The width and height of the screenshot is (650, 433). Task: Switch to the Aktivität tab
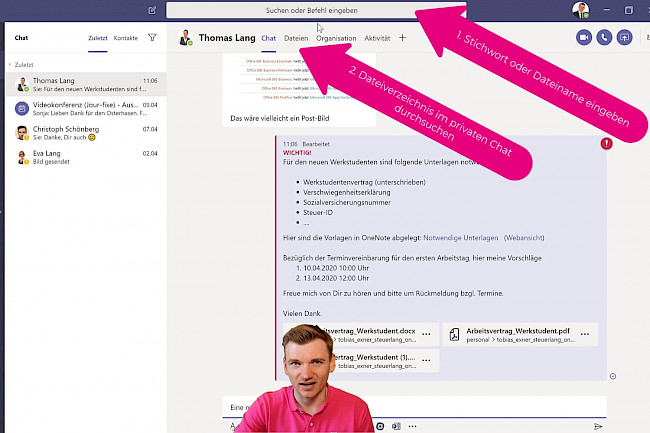377,38
